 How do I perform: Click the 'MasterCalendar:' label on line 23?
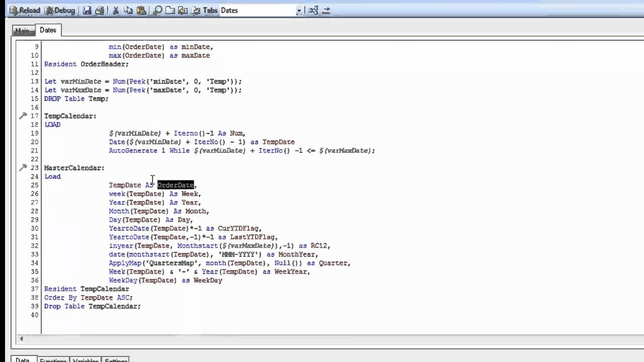coord(74,168)
